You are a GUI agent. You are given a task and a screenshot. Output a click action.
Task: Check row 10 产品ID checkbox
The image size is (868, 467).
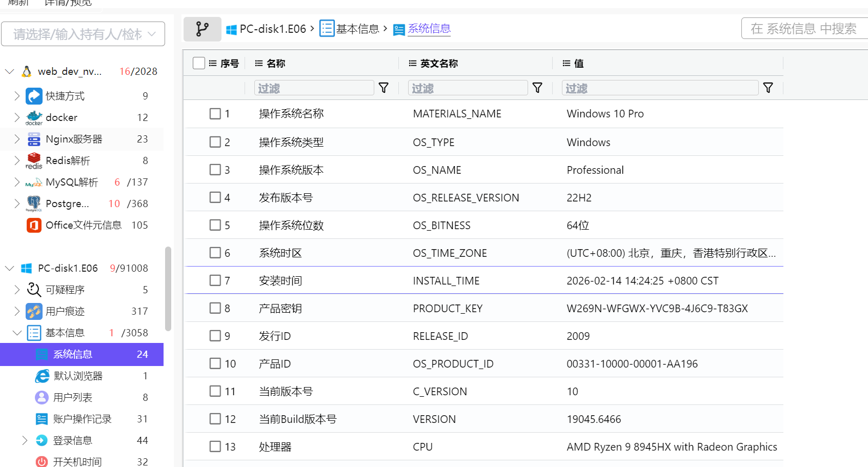[x=215, y=363]
